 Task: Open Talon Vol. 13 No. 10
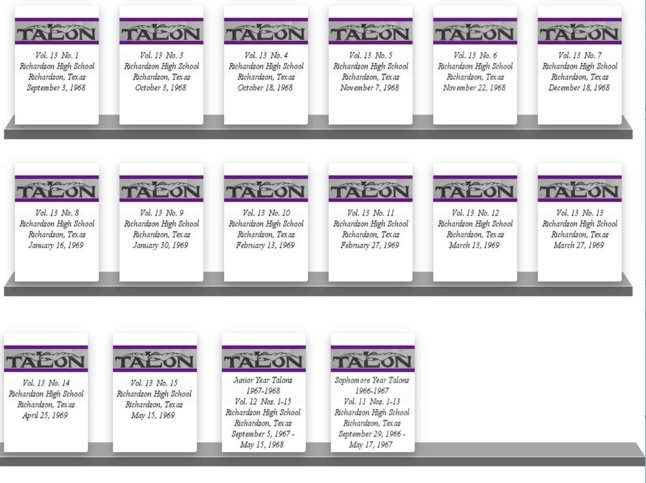coord(266,229)
